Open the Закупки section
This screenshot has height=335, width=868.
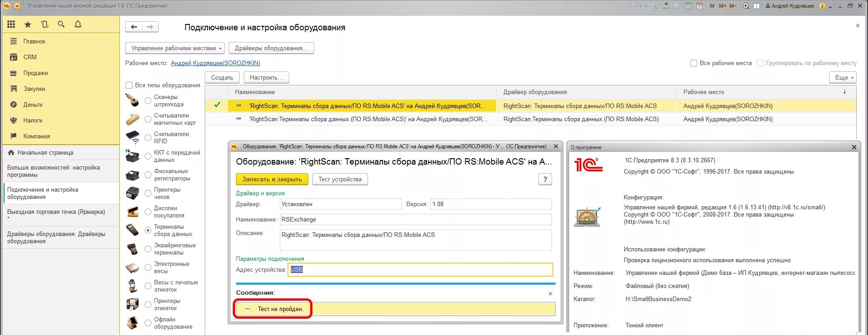point(61,89)
